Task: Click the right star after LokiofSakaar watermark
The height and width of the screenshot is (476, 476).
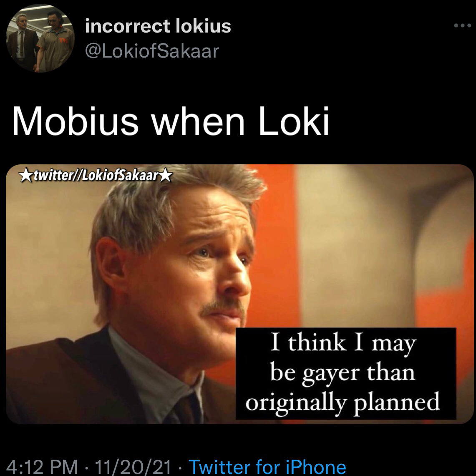Action: (166, 176)
